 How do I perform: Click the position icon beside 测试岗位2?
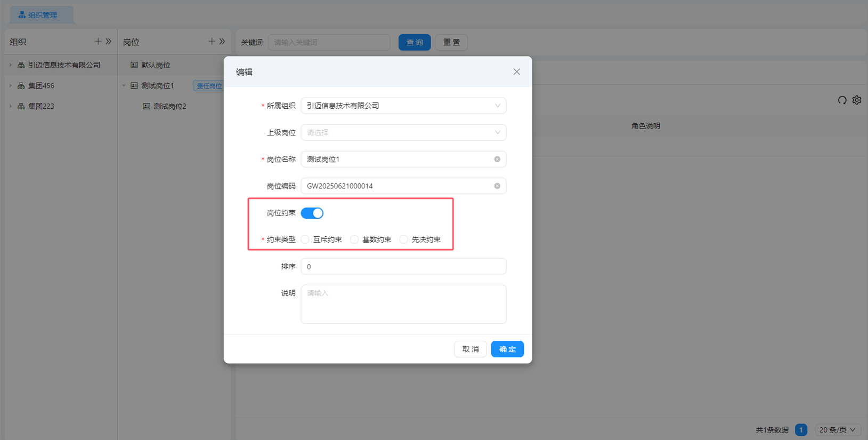tap(147, 106)
